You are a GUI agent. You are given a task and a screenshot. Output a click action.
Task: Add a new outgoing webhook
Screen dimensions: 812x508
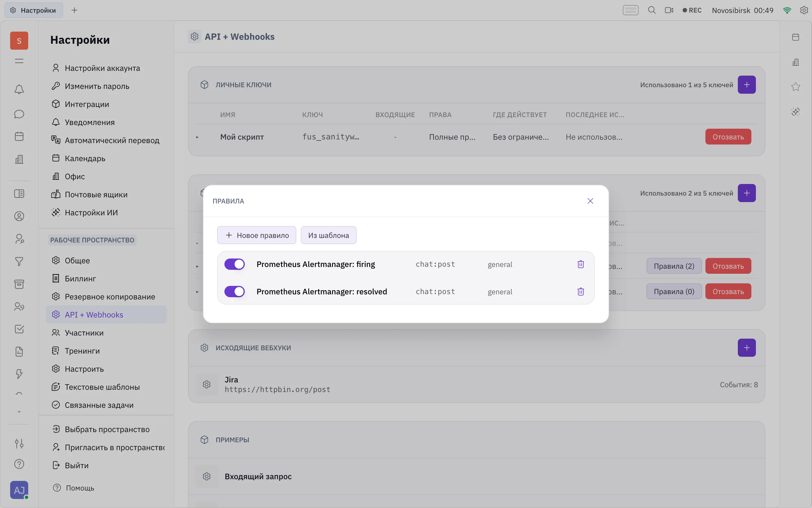tap(747, 348)
